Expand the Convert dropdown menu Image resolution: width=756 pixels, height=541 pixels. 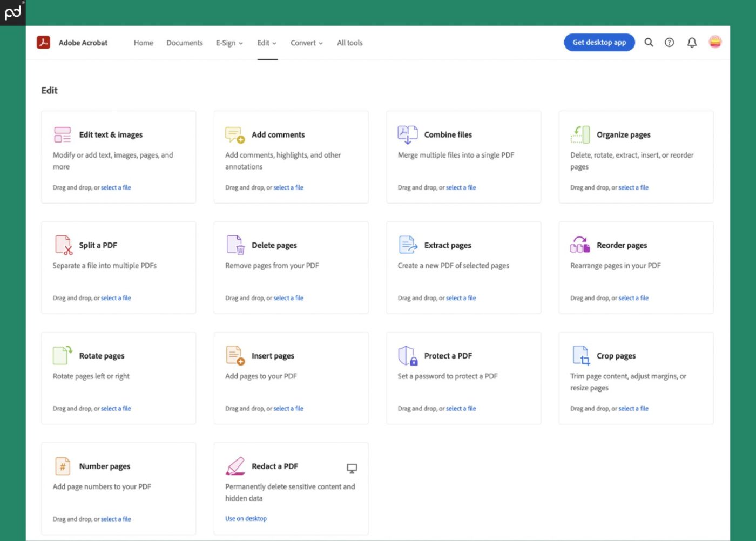tap(306, 43)
